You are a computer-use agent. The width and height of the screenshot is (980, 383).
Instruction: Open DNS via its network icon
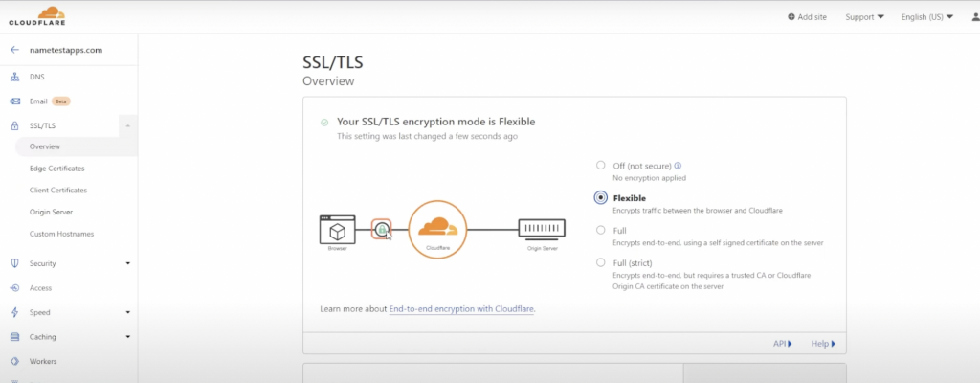15,77
